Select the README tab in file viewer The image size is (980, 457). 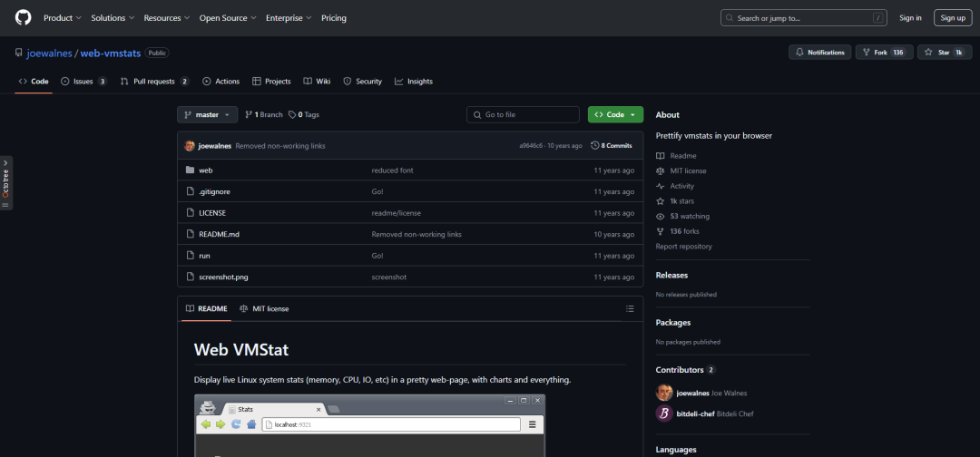pyautogui.click(x=207, y=308)
